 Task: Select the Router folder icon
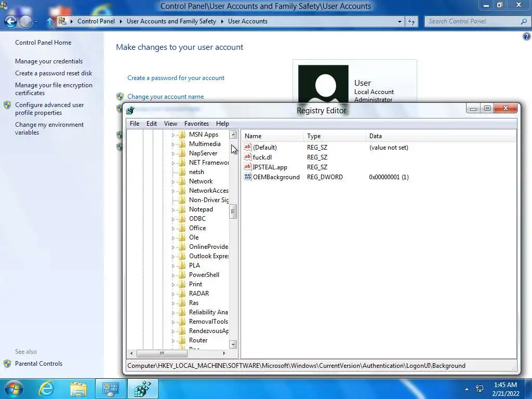point(182,340)
